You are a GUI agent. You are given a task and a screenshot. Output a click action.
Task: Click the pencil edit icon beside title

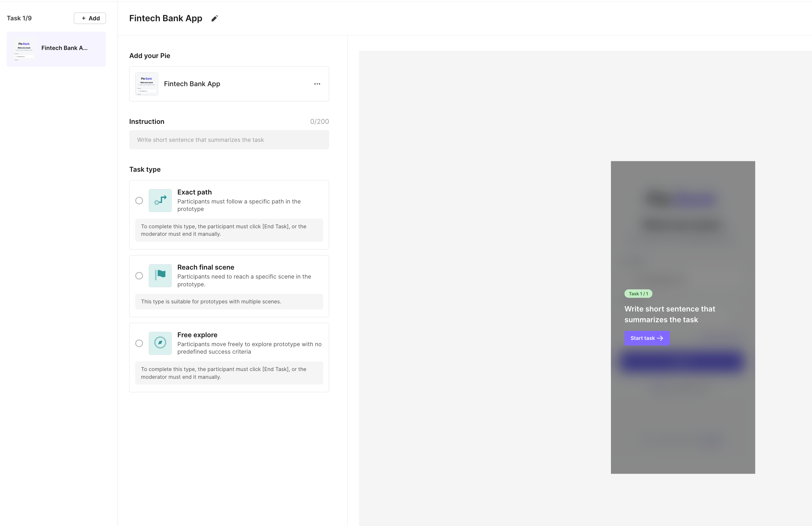[x=215, y=19]
